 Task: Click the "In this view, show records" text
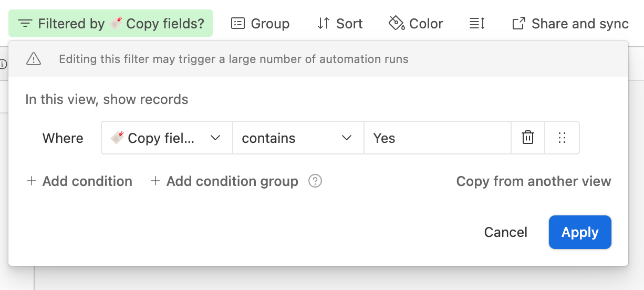107,99
